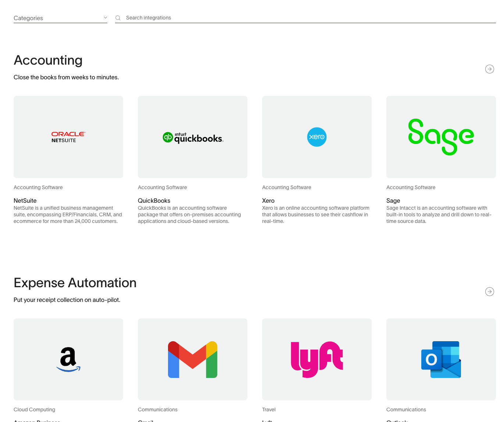Click the arrow button beside Expense Automation
The image size is (504, 422).
[x=489, y=292]
